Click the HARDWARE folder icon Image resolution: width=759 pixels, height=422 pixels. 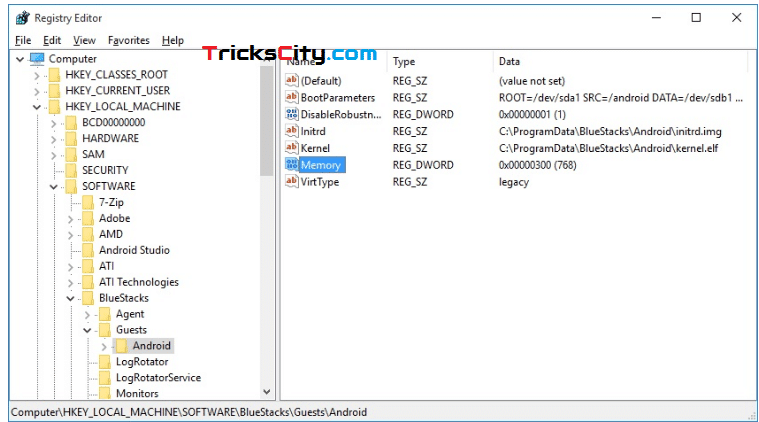pos(72,138)
